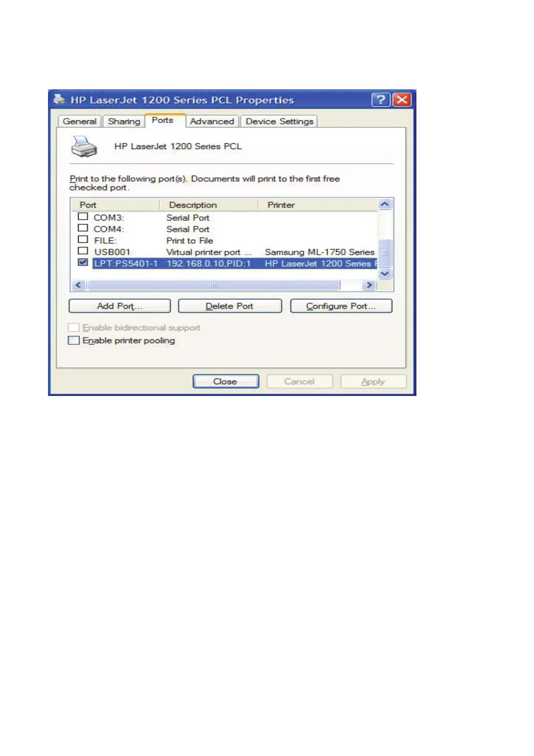Enable the USB001 port checkbox
Viewport: 534px width, 756px height.
pos(83,251)
